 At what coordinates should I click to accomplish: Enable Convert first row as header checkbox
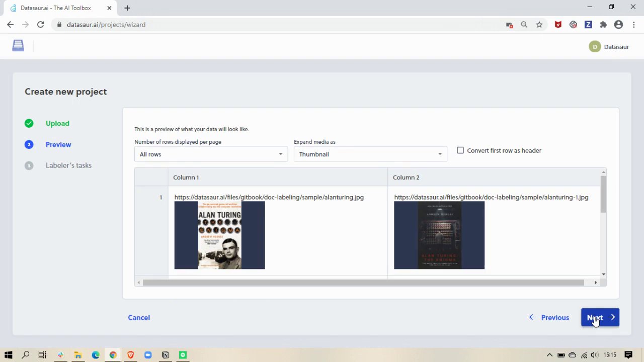tap(460, 150)
